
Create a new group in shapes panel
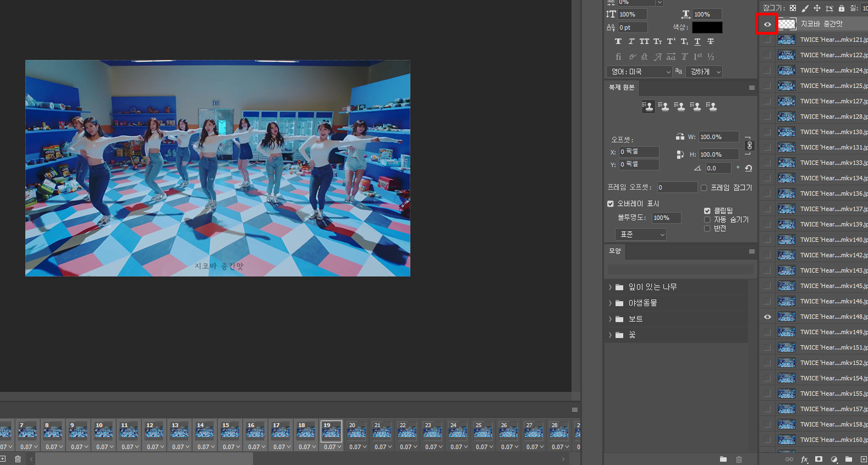pyautogui.click(x=723, y=459)
